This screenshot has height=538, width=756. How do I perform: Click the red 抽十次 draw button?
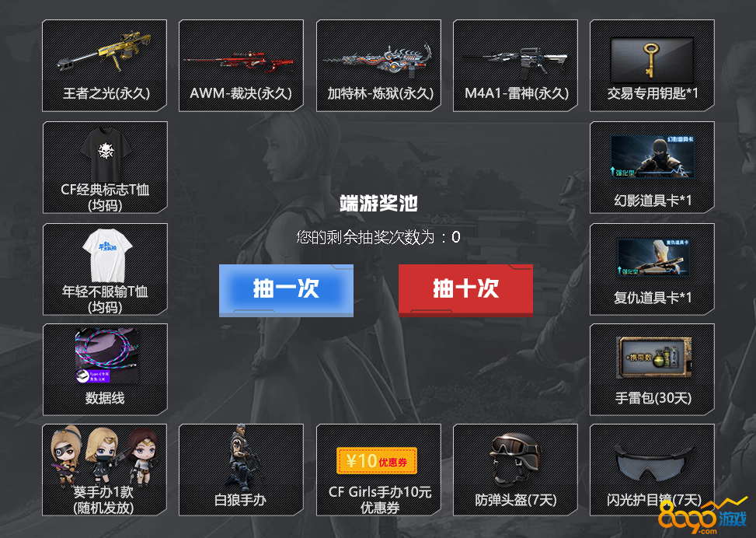(x=465, y=291)
